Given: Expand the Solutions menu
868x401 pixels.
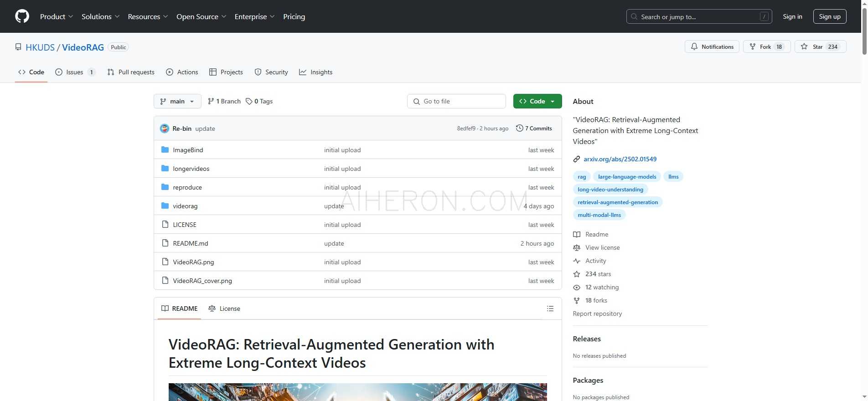Looking at the screenshot, I should click(x=100, y=16).
